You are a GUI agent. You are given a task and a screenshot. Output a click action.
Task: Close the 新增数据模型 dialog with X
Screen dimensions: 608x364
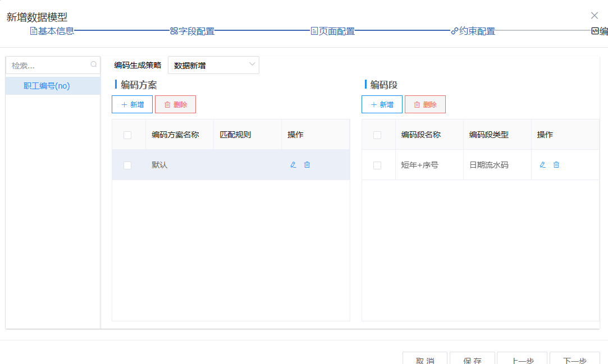(x=595, y=16)
